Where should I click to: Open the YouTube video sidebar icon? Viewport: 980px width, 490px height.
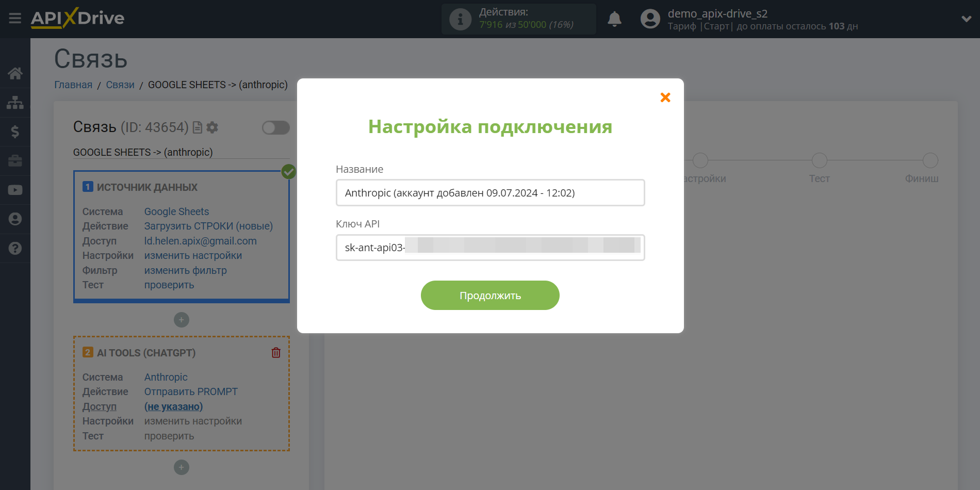(15, 190)
